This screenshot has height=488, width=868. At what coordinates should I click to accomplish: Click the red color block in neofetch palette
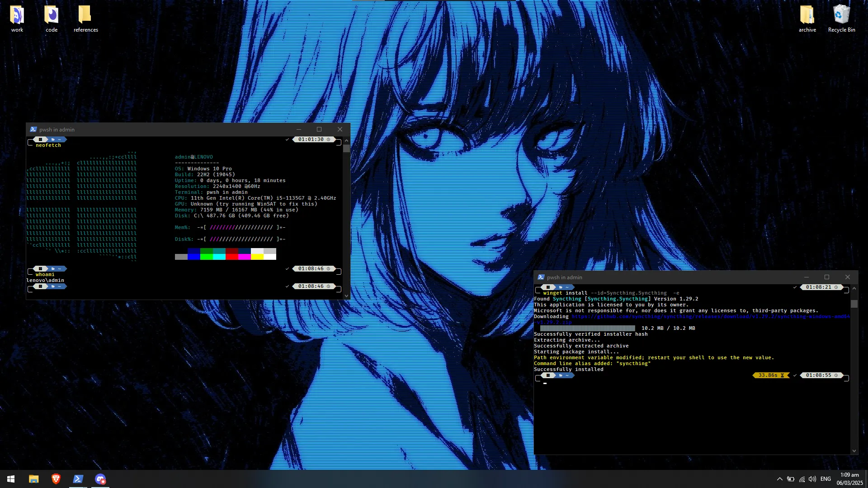pos(232,257)
